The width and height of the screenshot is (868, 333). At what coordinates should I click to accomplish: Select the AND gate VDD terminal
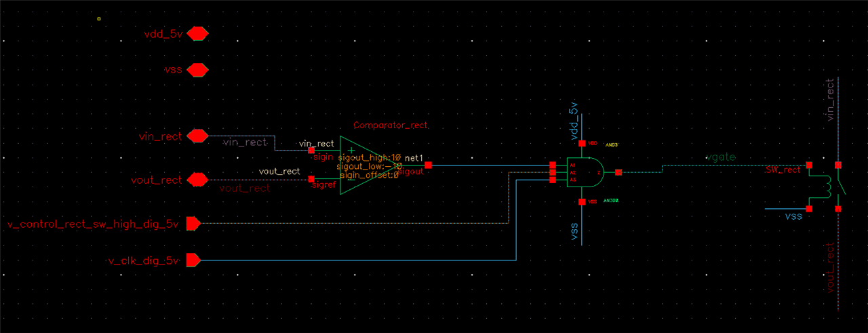(583, 143)
